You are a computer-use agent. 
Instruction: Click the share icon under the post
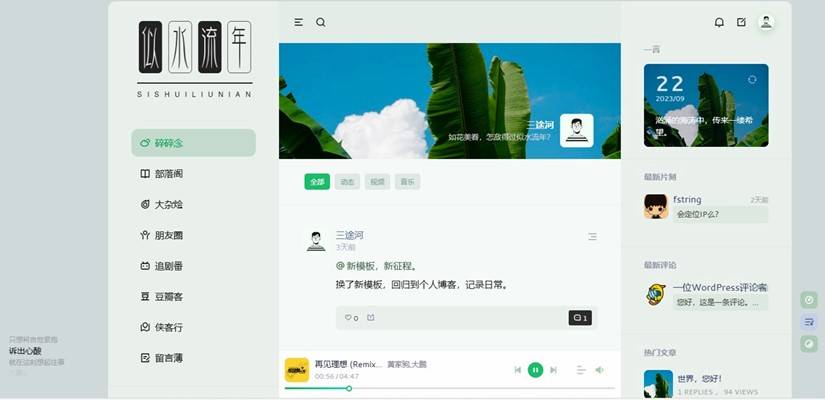(371, 318)
